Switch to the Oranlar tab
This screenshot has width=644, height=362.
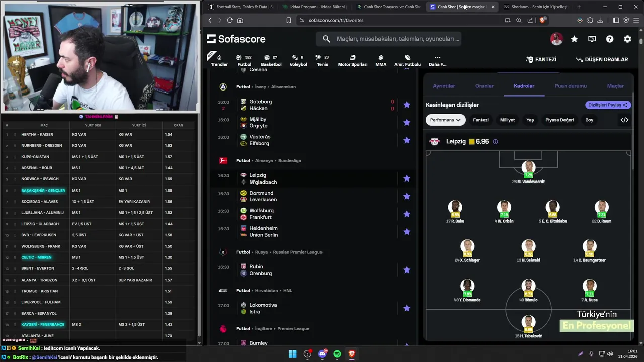click(485, 86)
